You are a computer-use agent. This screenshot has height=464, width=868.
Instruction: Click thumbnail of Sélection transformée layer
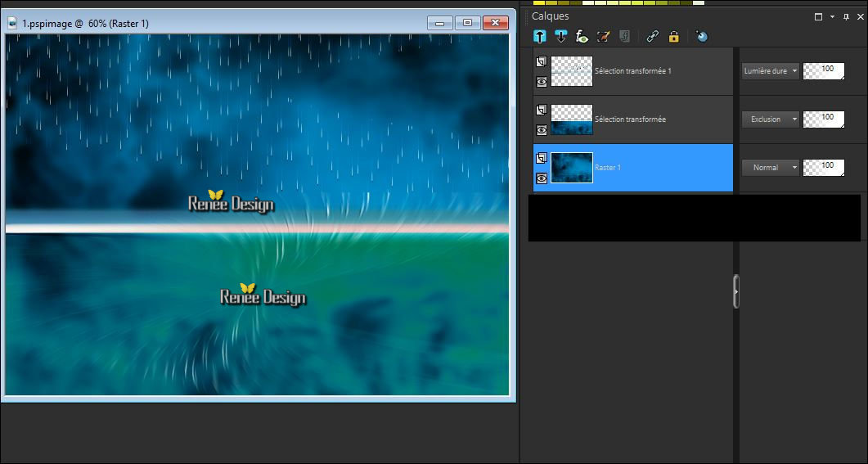[x=572, y=119]
